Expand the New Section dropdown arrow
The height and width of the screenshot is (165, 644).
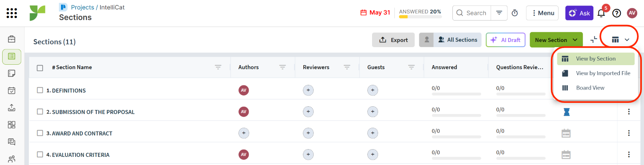tap(575, 40)
